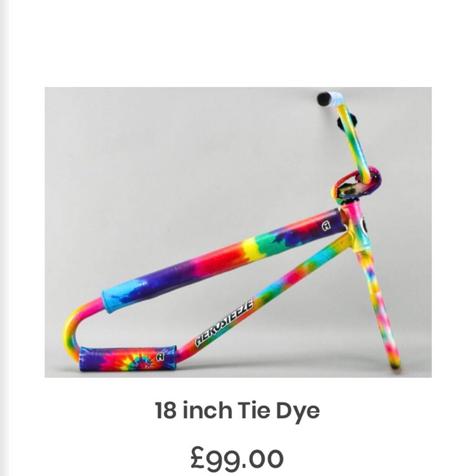Image resolution: width=476 pixels, height=476 pixels.
Task: Click the handlebar stem clamp
Action: (x=357, y=183)
